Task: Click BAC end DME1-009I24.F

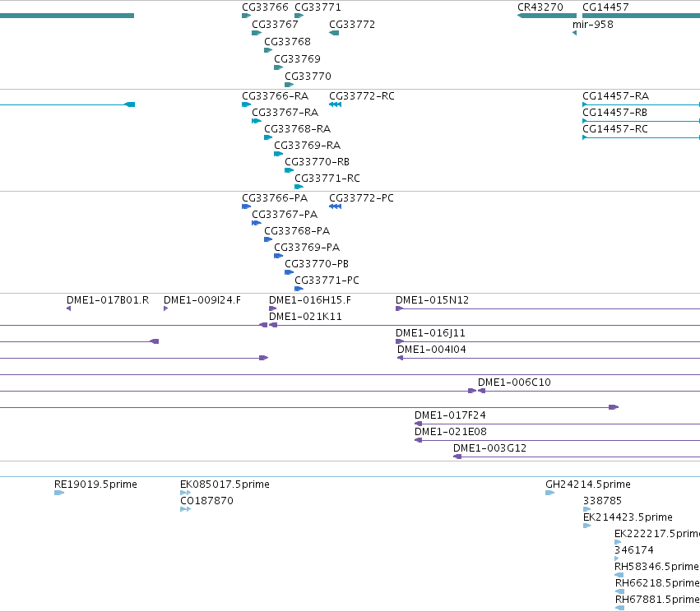Action: [202, 300]
